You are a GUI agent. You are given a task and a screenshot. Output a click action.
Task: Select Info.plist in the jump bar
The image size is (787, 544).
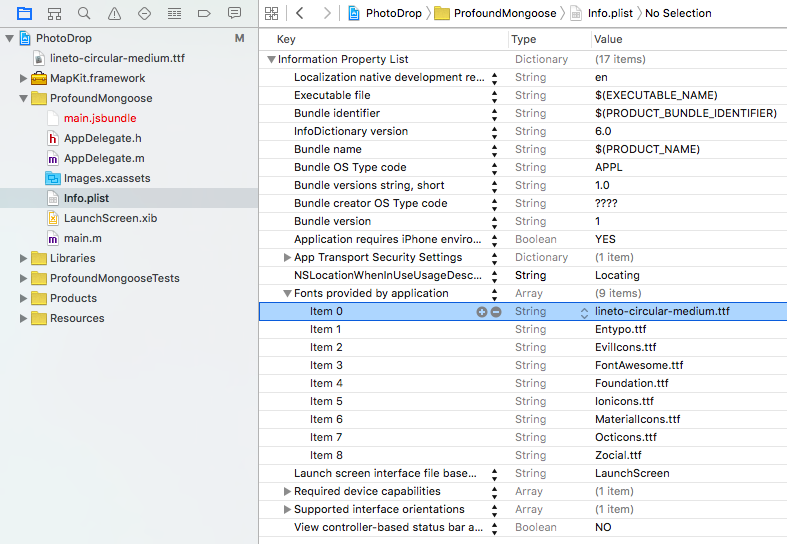[x=602, y=13]
